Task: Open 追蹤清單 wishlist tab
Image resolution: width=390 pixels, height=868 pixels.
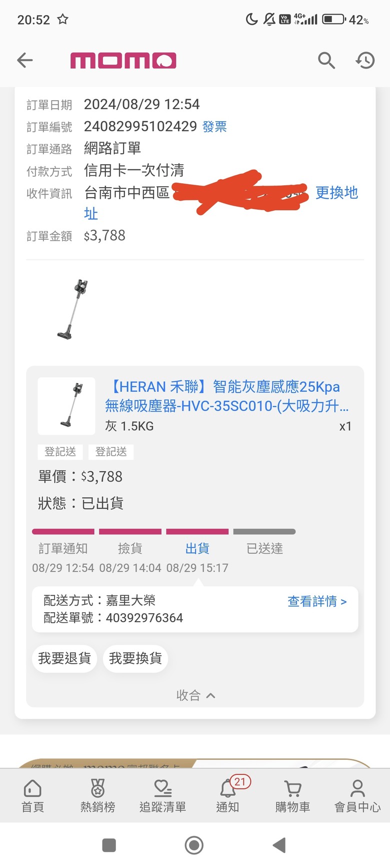Action: coord(162,796)
